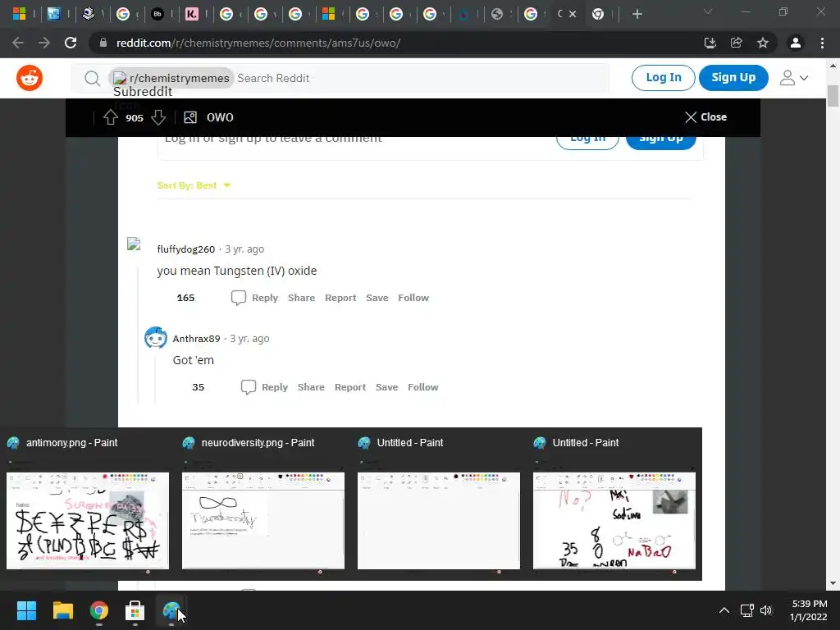Image resolution: width=840 pixels, height=630 pixels.
Task: Open Microsoft Store from taskbar
Action: coord(135,610)
